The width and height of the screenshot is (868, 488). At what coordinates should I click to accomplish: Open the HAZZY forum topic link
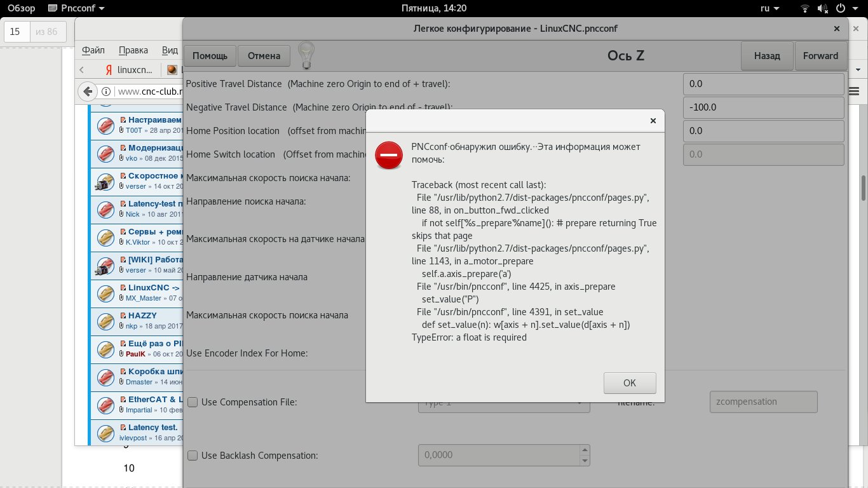point(142,316)
